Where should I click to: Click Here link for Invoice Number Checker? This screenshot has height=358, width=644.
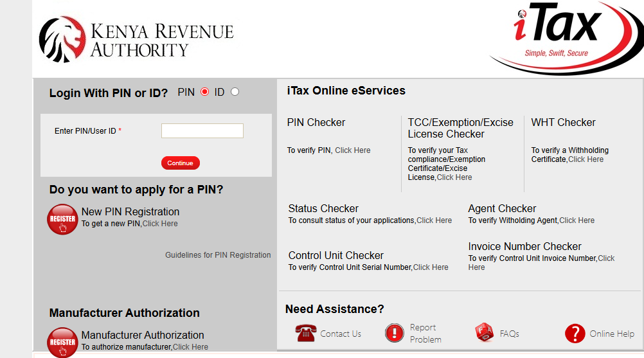(605, 258)
